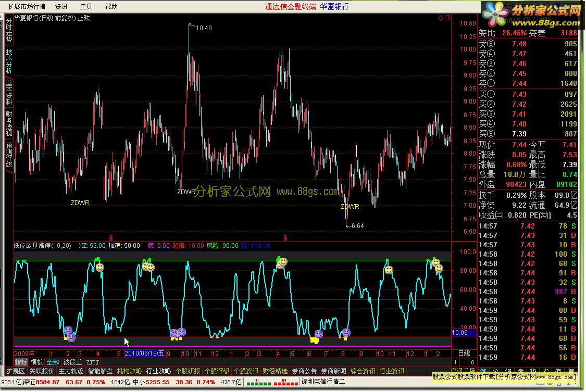This screenshot has width=586, height=392.
Task: Open the 券商公告 bottom tab
Action: (x=304, y=371)
